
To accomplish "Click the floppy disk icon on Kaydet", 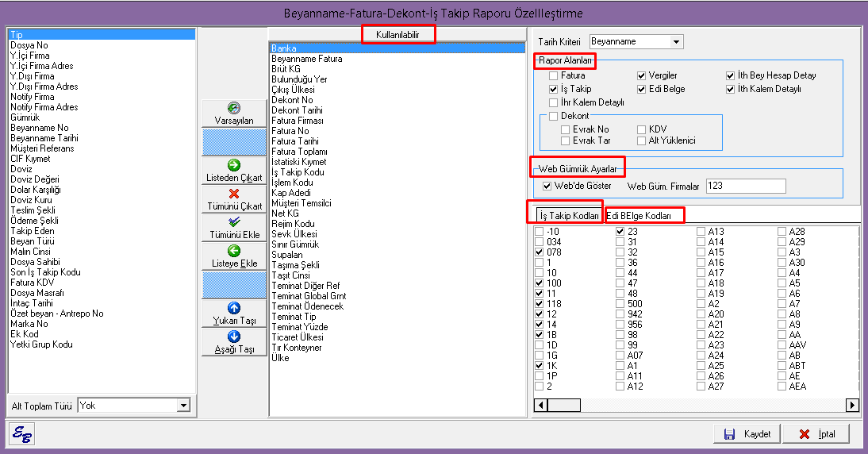I will pyautogui.click(x=730, y=434).
